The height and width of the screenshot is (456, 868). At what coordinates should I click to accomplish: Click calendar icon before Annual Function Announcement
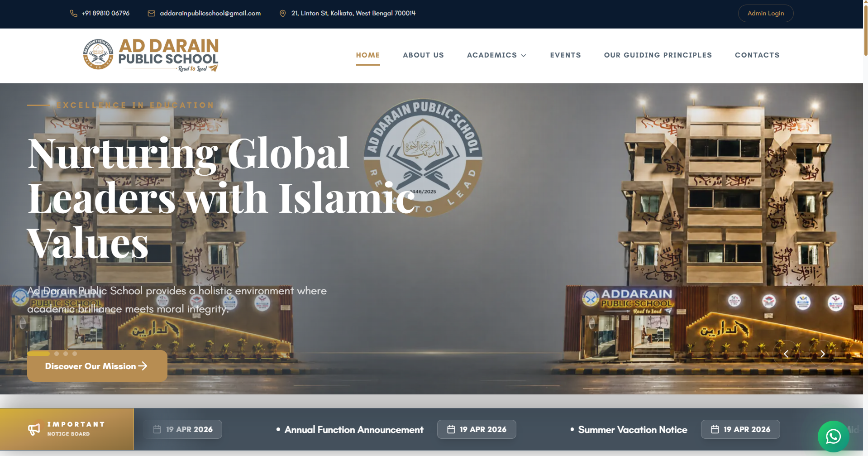(157, 429)
